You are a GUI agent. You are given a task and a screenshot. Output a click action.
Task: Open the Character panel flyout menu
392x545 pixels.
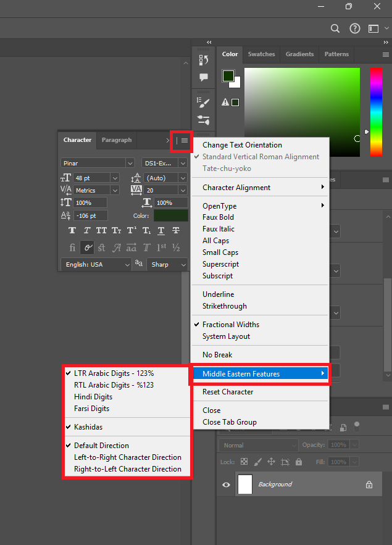[184, 141]
